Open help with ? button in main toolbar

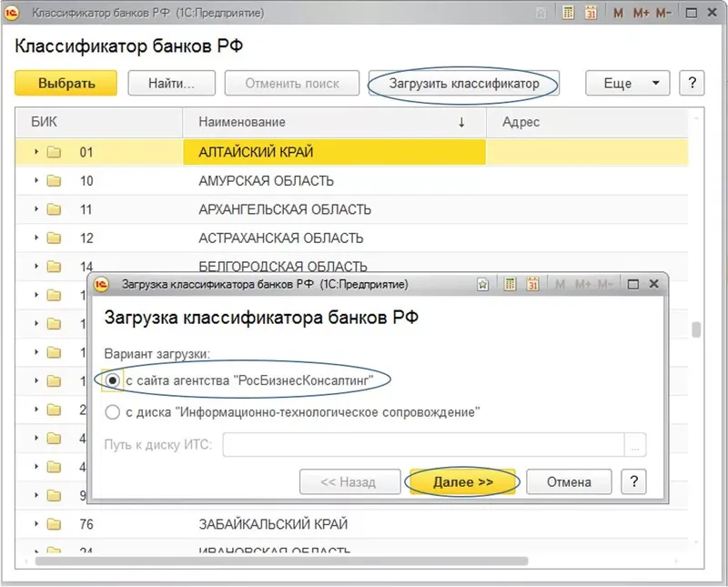(692, 83)
